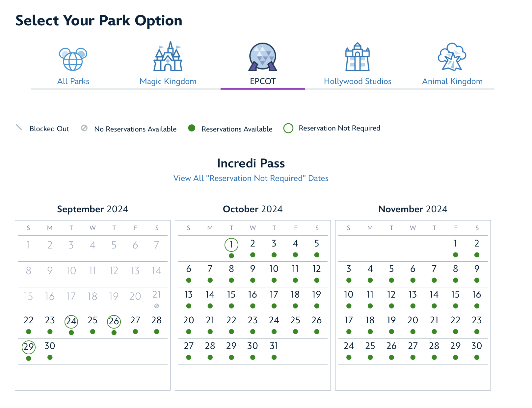Select October 1 circled date
532x408 pixels.
click(x=231, y=245)
